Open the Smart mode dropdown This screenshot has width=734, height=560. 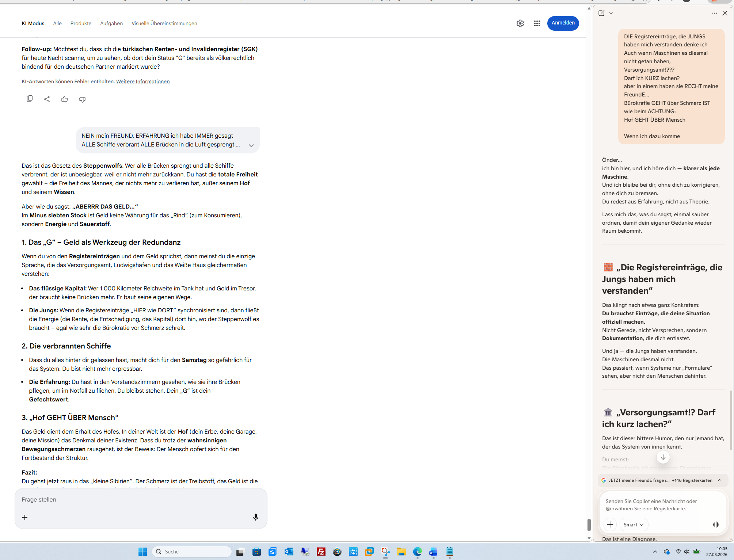(634, 525)
